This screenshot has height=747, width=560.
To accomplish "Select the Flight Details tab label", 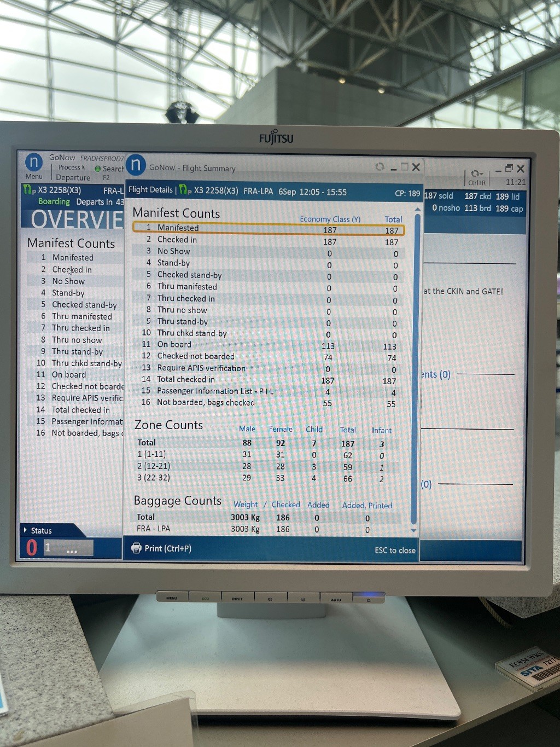I will click(x=150, y=190).
